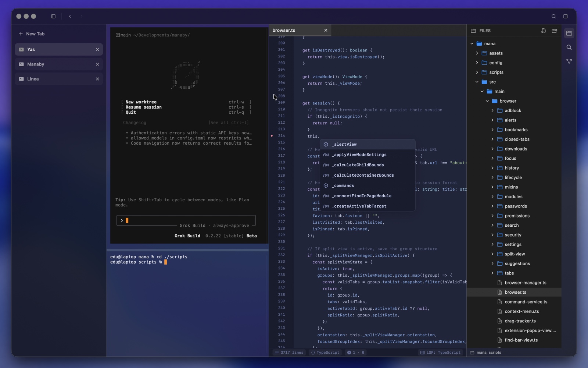This screenshot has width=588, height=368.
Task: Close the browser.ts editor tab
Action: 326,31
